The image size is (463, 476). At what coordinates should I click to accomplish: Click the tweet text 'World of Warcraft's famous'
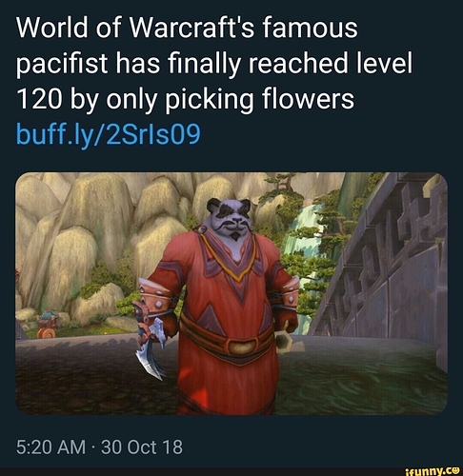[x=187, y=28]
